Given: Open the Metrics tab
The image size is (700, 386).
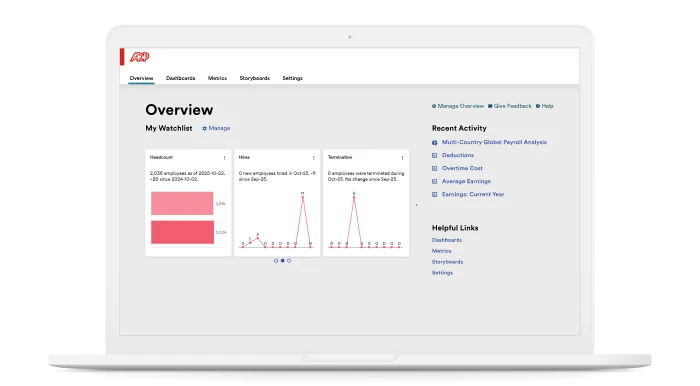Looking at the screenshot, I should click(x=217, y=78).
